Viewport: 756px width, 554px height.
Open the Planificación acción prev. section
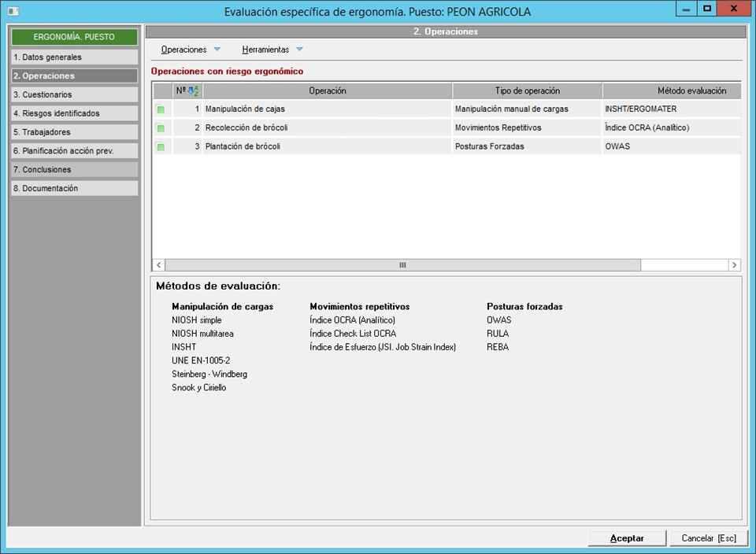[x=74, y=151]
